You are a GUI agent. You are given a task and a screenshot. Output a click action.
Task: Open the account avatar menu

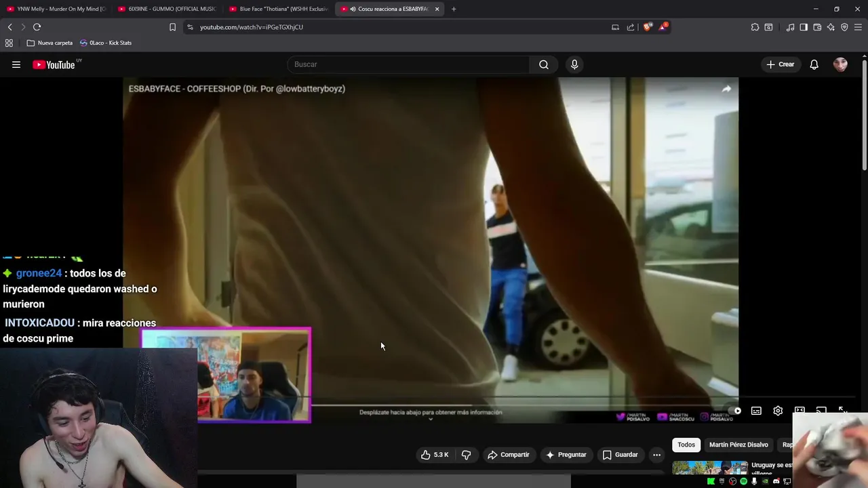click(840, 64)
